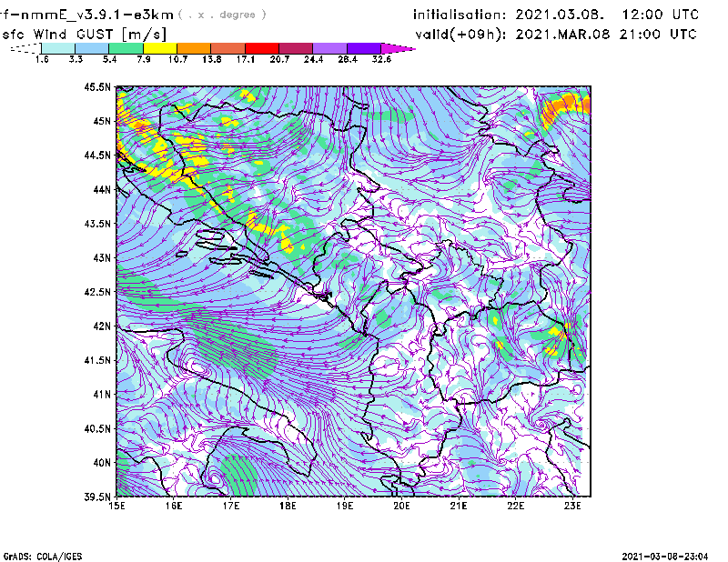Click longitude label 15E

pyautogui.click(x=116, y=506)
